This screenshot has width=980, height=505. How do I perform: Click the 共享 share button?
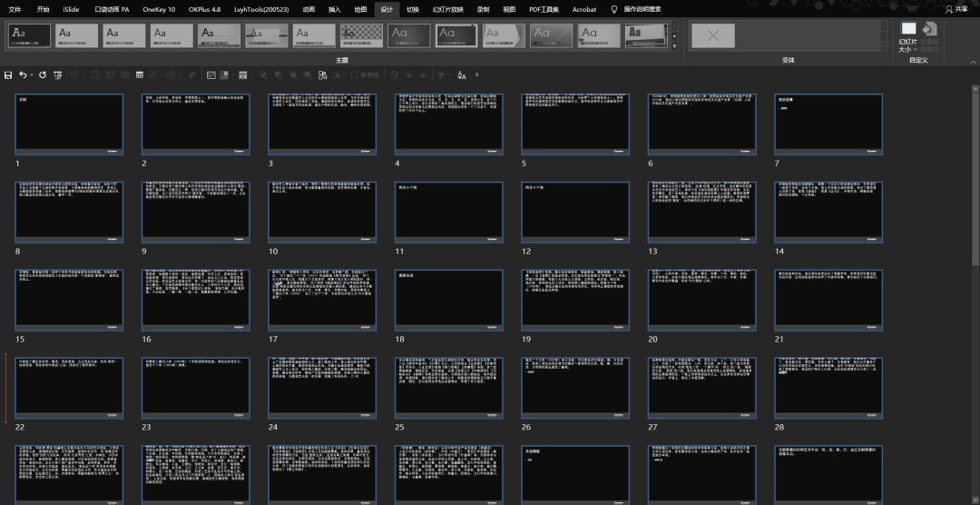956,9
